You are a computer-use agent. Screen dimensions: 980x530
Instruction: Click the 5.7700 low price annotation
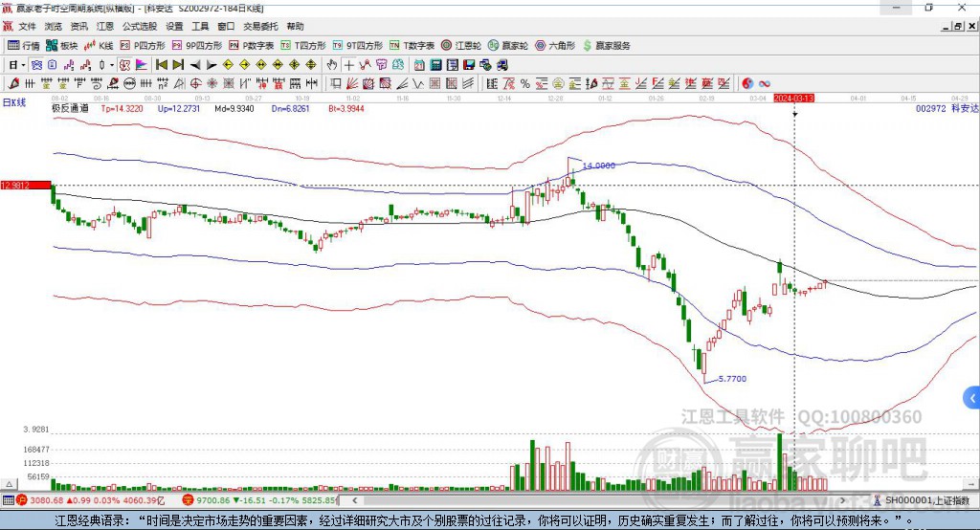pyautogui.click(x=732, y=379)
